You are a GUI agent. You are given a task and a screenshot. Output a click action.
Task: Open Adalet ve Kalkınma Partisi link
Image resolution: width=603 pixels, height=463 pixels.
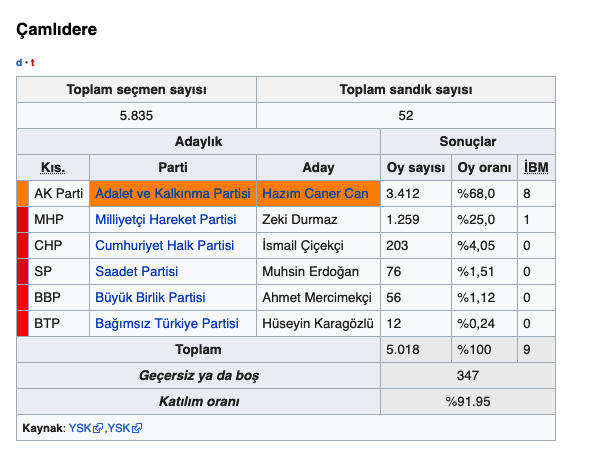point(173,193)
